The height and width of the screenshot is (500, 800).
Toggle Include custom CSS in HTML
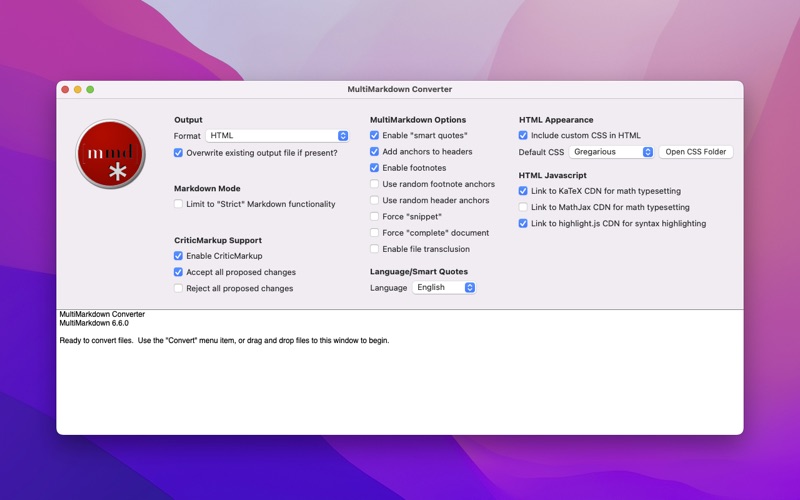click(523, 136)
